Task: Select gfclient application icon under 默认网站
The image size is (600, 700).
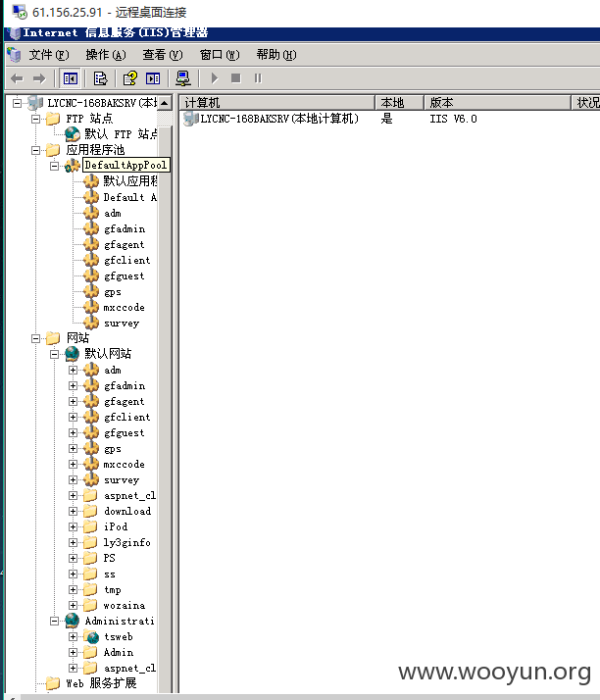Action: coord(91,417)
